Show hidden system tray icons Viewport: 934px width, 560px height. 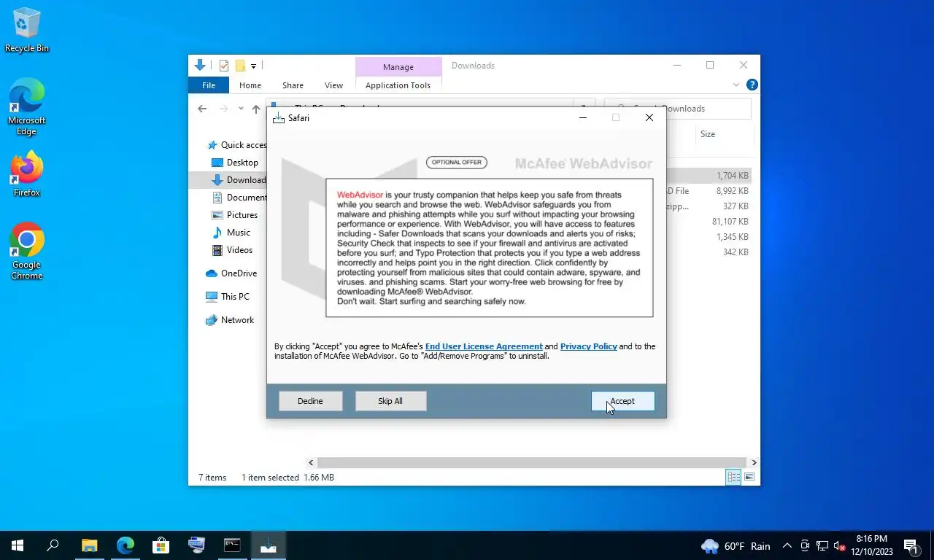point(787,546)
